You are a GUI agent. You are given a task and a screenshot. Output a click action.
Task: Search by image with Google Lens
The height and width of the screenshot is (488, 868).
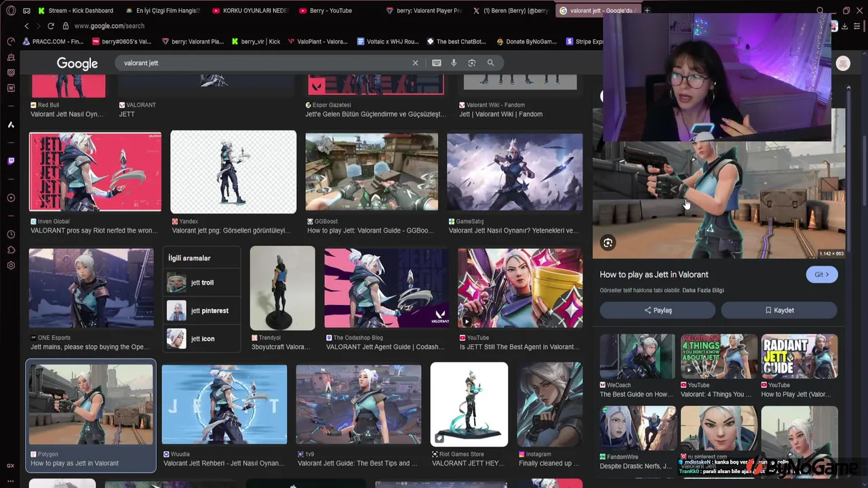(472, 63)
